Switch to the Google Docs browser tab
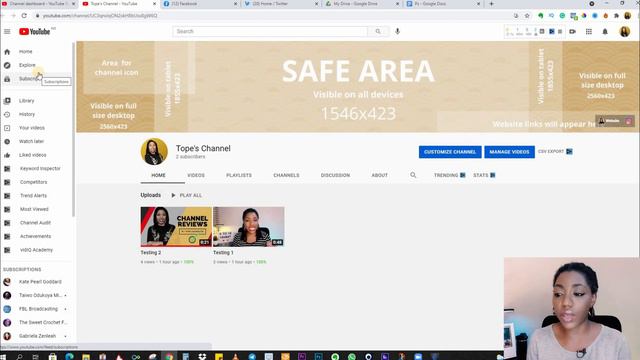The width and height of the screenshot is (640, 360). (443, 4)
